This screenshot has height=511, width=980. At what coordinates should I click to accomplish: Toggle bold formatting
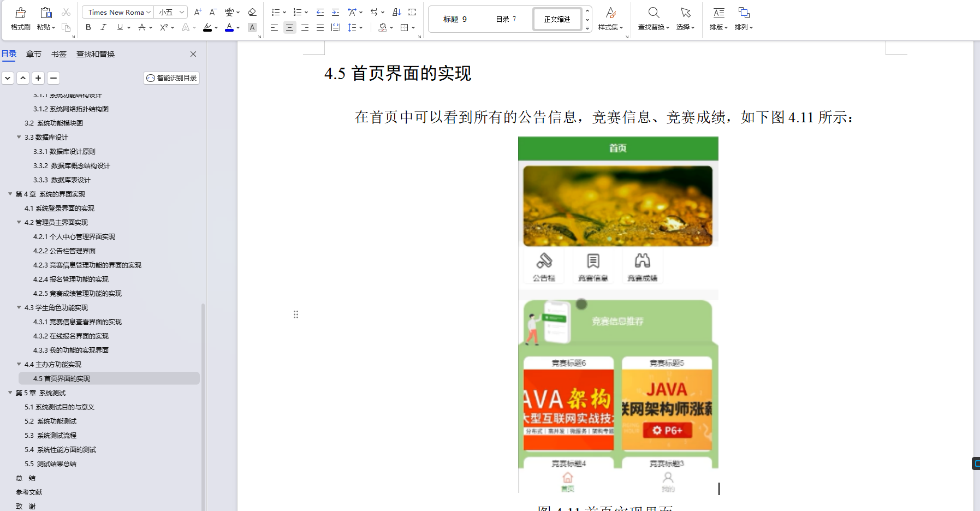(87, 27)
